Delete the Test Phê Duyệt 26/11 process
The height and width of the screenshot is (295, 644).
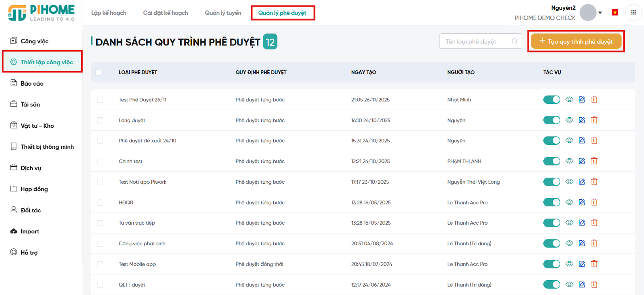(594, 100)
